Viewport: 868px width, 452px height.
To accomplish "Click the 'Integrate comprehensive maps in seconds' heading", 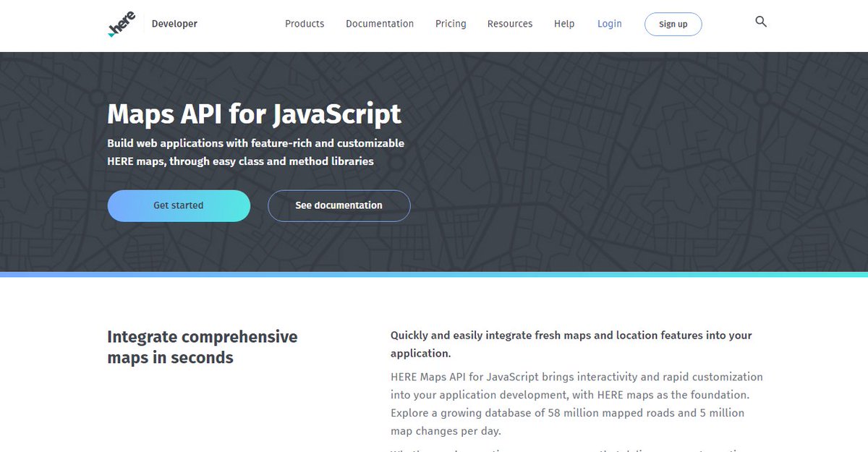I will coord(203,347).
